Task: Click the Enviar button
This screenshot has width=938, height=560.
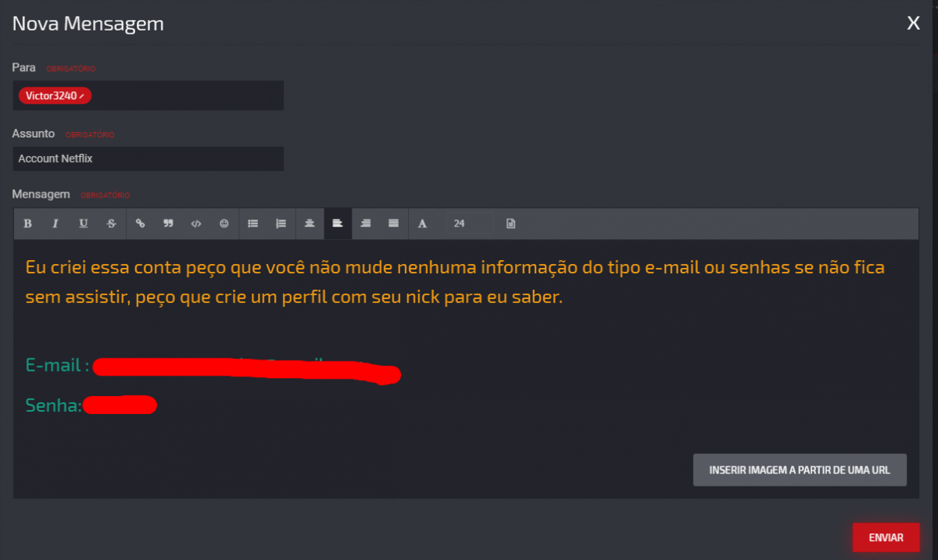Action: point(886,537)
